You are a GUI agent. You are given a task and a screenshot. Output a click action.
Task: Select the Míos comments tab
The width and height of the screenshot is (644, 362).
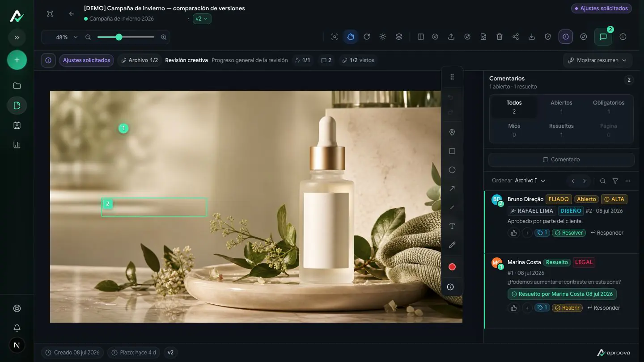[514, 130]
